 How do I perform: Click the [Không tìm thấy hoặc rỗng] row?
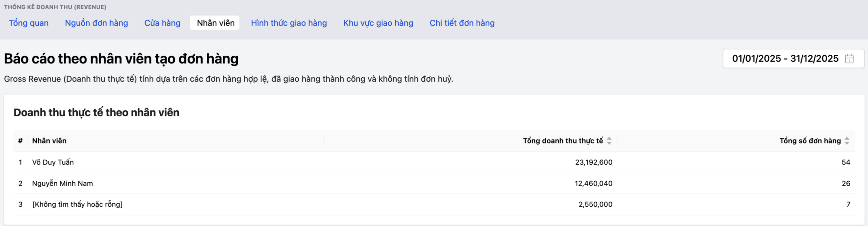(x=77, y=204)
